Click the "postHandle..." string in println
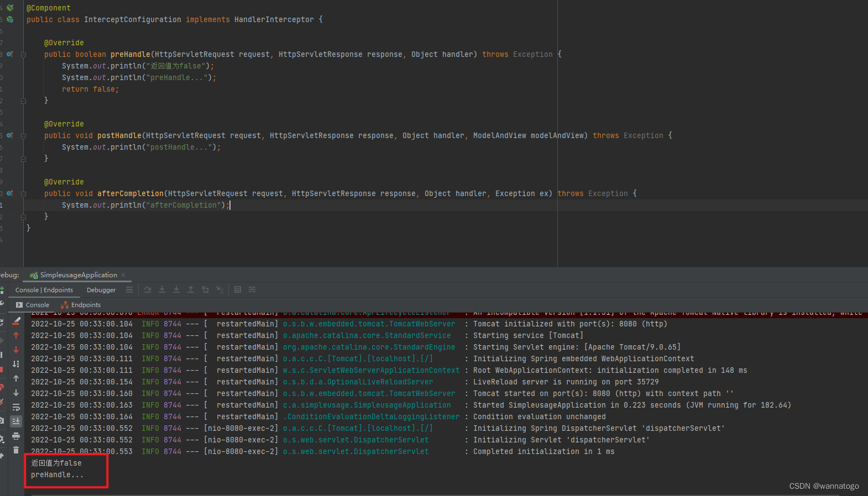The height and width of the screenshot is (496, 868). point(179,147)
